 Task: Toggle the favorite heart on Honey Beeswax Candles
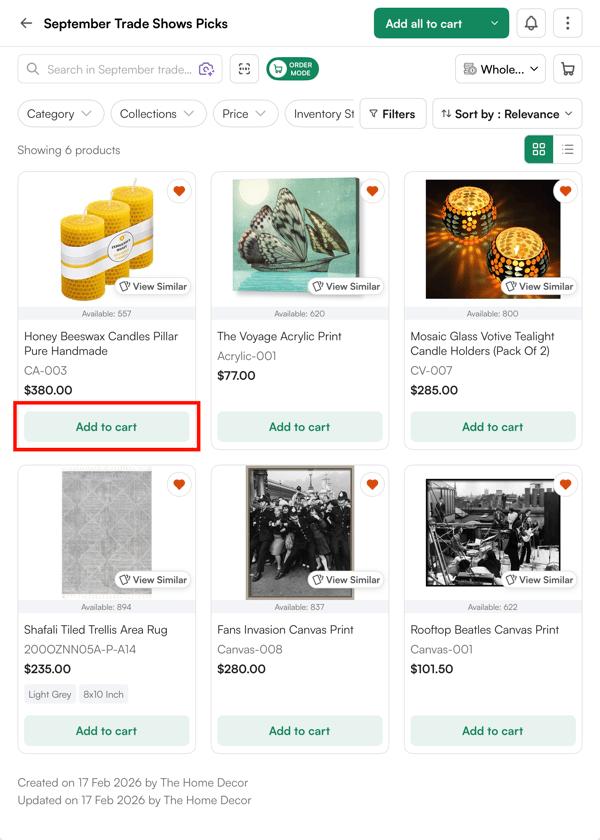click(x=179, y=191)
